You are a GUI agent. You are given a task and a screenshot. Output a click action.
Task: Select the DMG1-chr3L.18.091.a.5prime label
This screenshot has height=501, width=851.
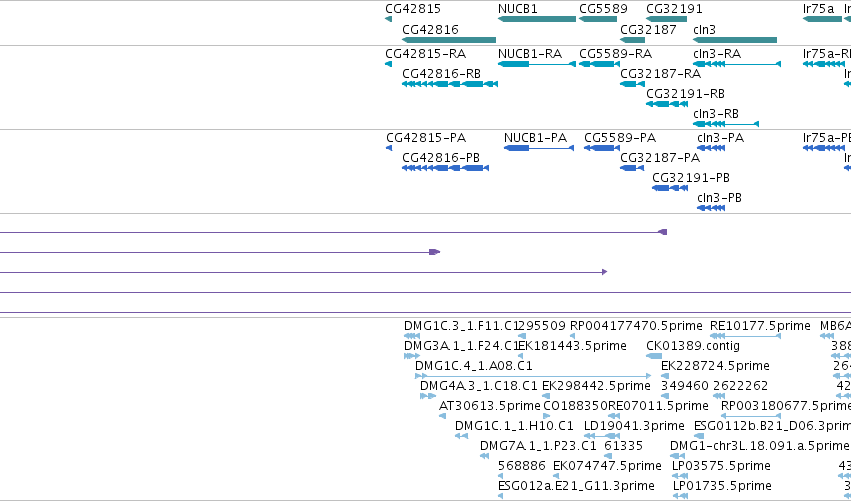click(x=759, y=446)
